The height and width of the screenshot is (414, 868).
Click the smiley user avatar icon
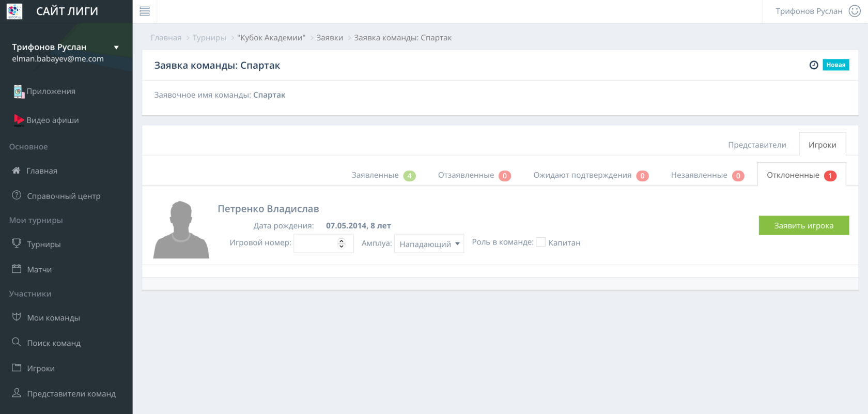click(x=855, y=11)
